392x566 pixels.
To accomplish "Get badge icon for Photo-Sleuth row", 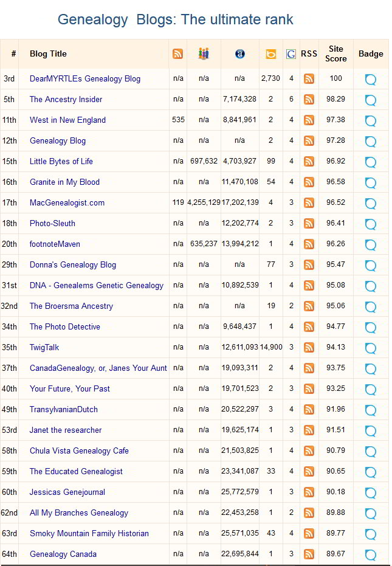I will click(371, 224).
